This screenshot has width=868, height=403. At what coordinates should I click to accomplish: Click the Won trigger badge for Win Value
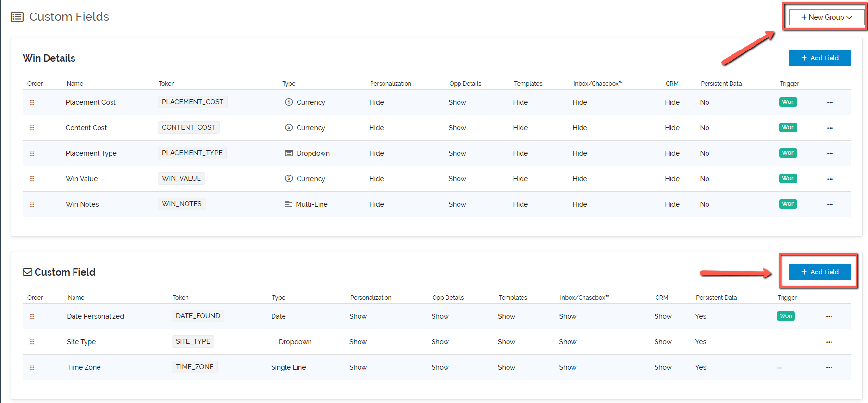(788, 178)
